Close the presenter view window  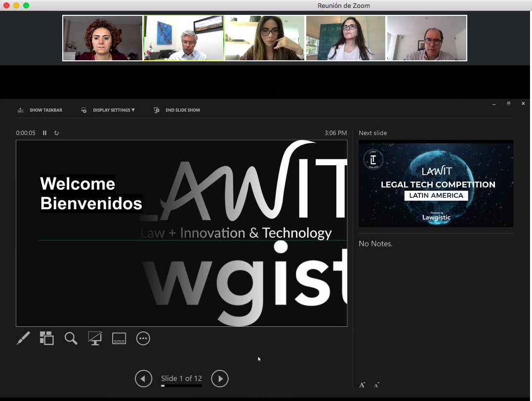click(x=523, y=103)
